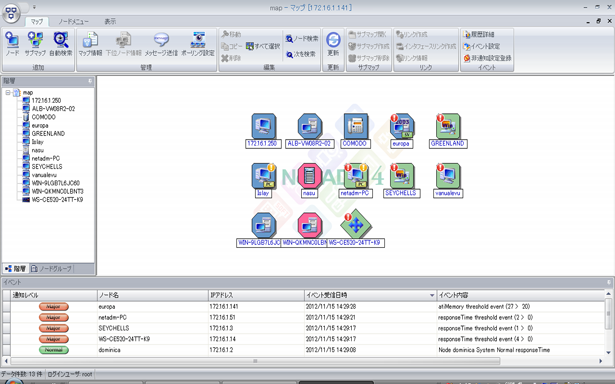This screenshot has height=384, width=615.
Task: Select the Islay node icon on map
Action: 263,176
